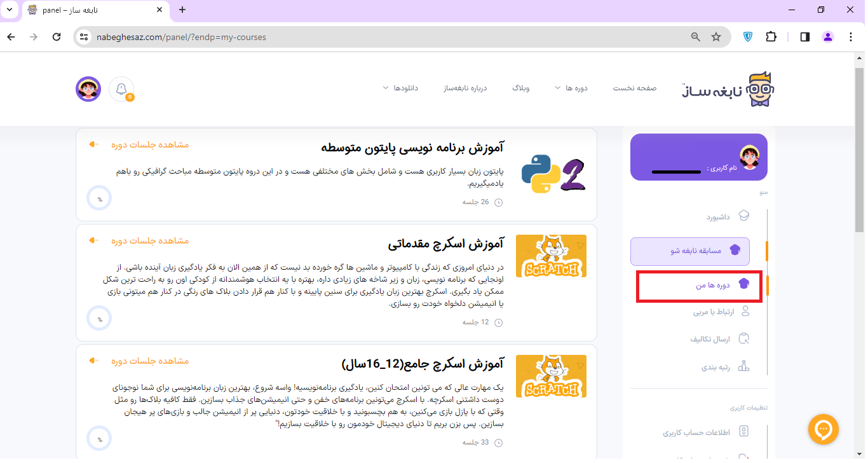Click the Python course thumbnail

[x=553, y=174]
